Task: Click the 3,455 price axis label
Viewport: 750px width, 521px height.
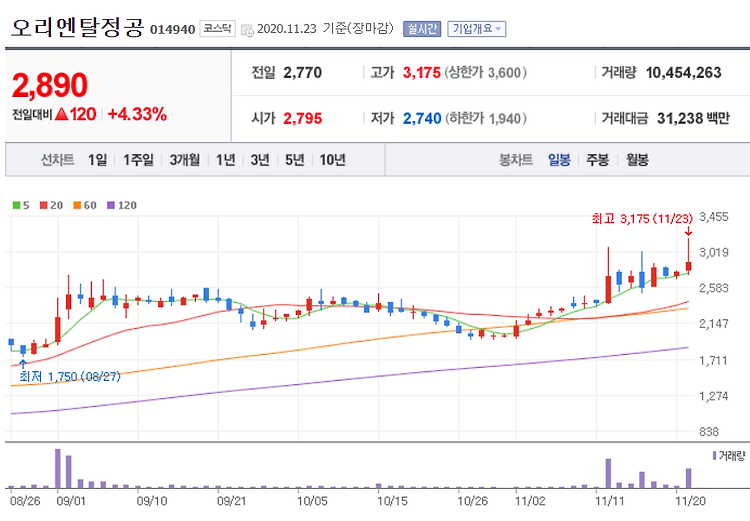Action: (x=714, y=217)
